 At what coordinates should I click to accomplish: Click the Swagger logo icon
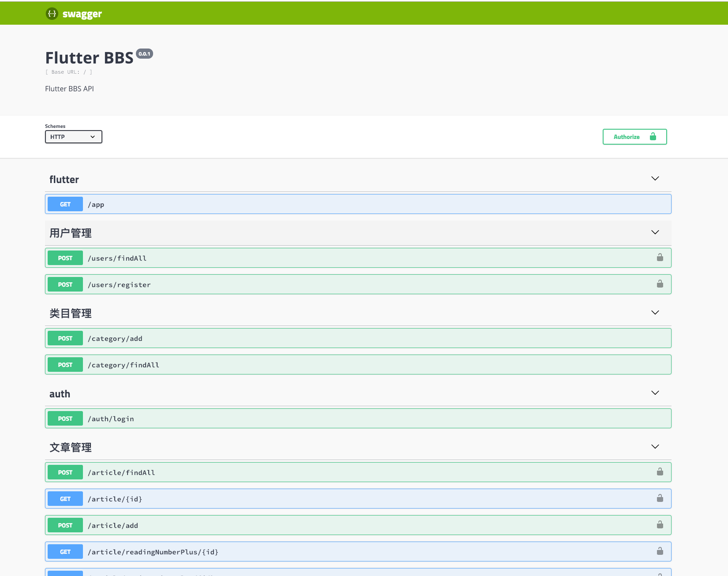coord(52,14)
